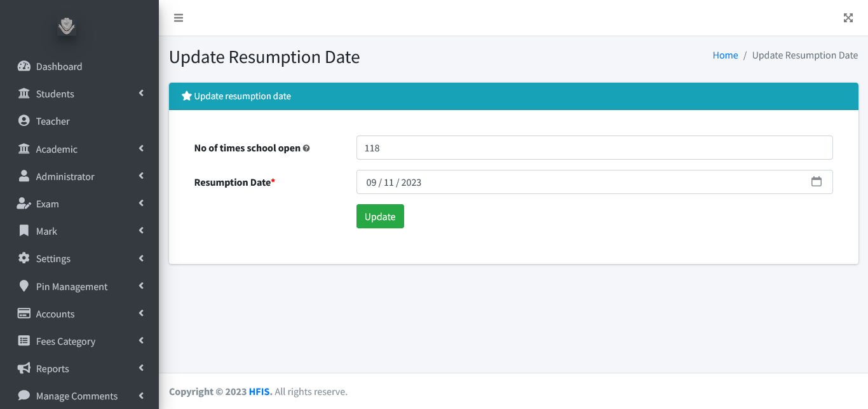Expand the Academic menu chevron

tap(141, 148)
